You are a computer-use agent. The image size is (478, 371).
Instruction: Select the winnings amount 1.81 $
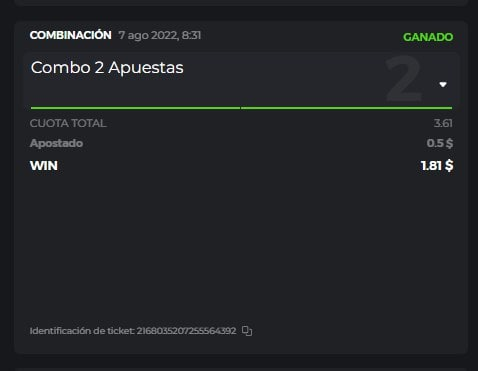point(437,165)
